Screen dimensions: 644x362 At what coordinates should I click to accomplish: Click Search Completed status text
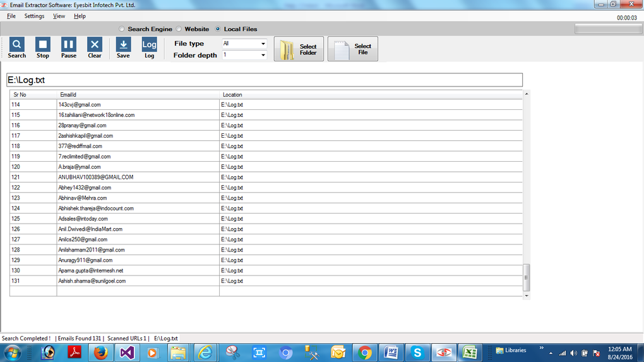coord(27,339)
